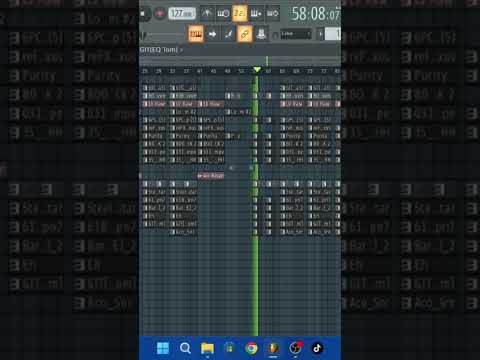This screenshot has height=360, width=480.
Task: Toggle the metronome icon
Action: pos(207,13)
